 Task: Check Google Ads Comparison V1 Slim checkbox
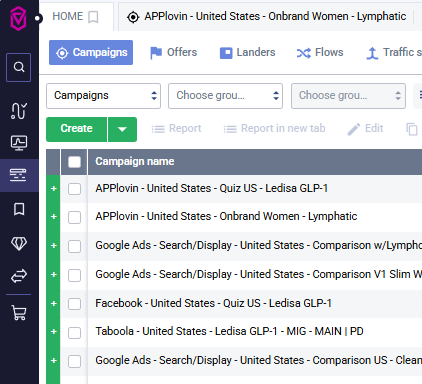pos(74,275)
